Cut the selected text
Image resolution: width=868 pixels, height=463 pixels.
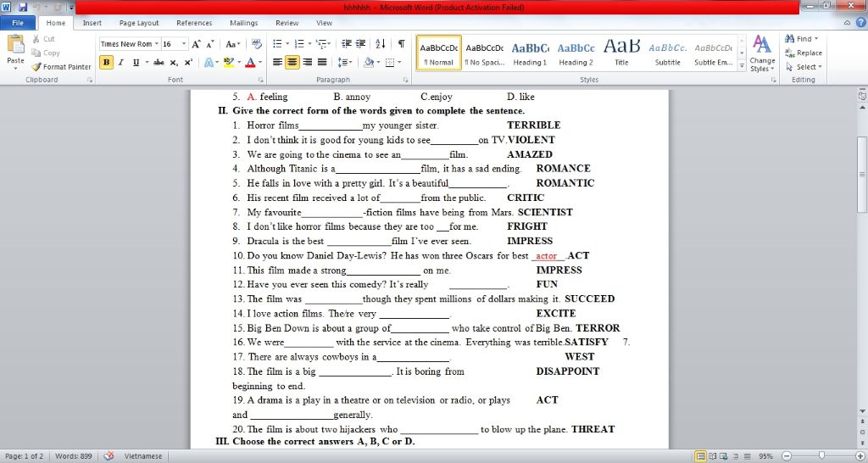(x=43, y=39)
